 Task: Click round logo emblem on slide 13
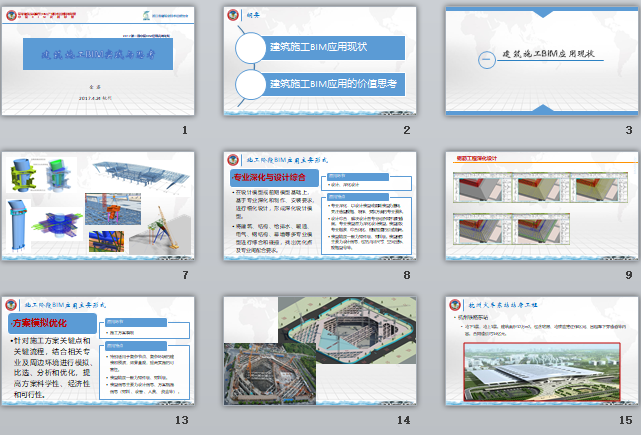click(x=11, y=305)
